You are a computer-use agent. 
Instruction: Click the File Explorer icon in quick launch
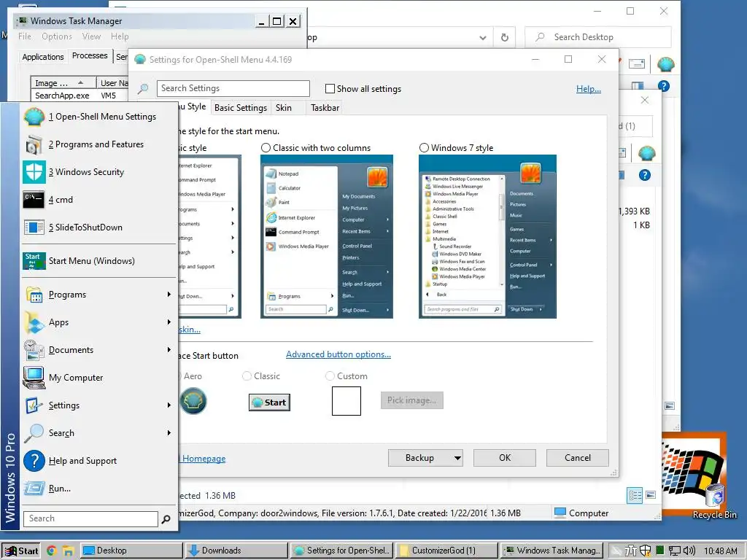click(x=68, y=551)
